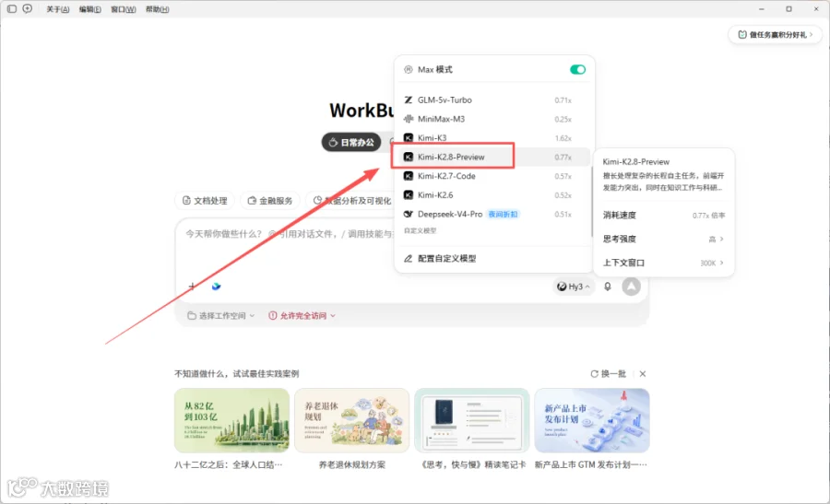Click the Kimi-K3 logo icon
Image resolution: width=830 pixels, height=504 pixels.
click(x=409, y=138)
